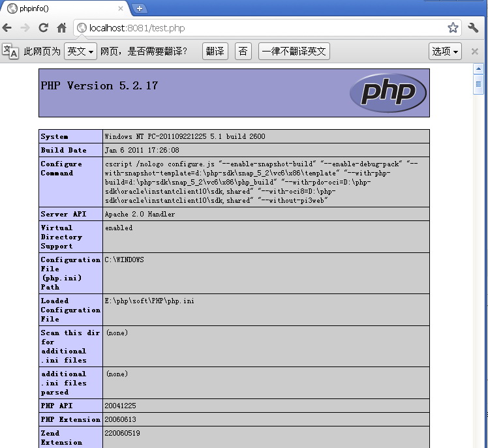
Task: Select the phpinfo() tab
Action: 64,8
